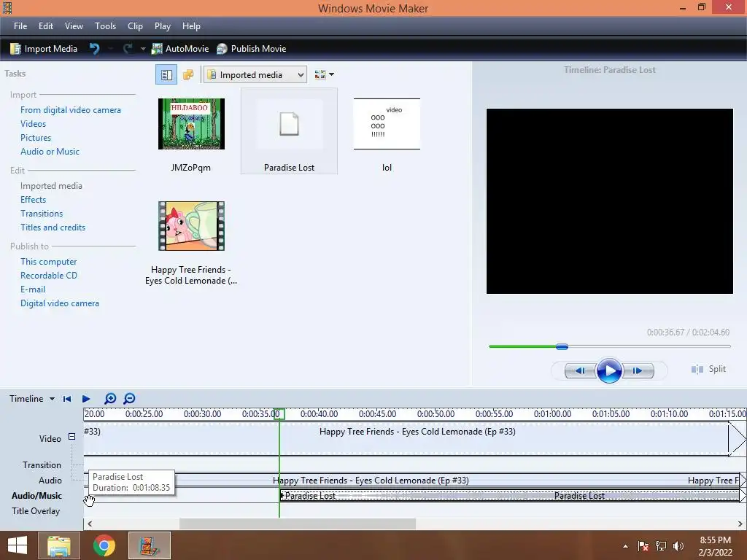The height and width of the screenshot is (560, 747).
Task: Play the timeline
Action: (86, 399)
